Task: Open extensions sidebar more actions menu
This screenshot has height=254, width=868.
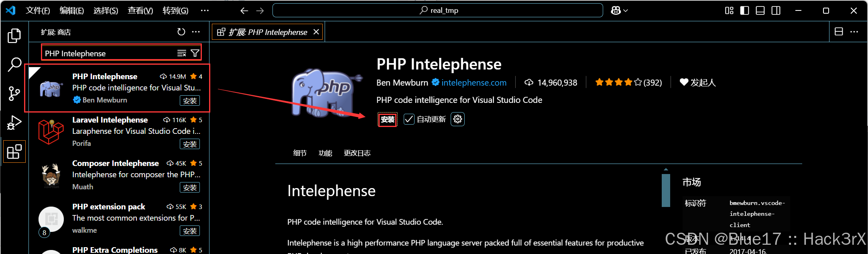Action: pos(196,32)
